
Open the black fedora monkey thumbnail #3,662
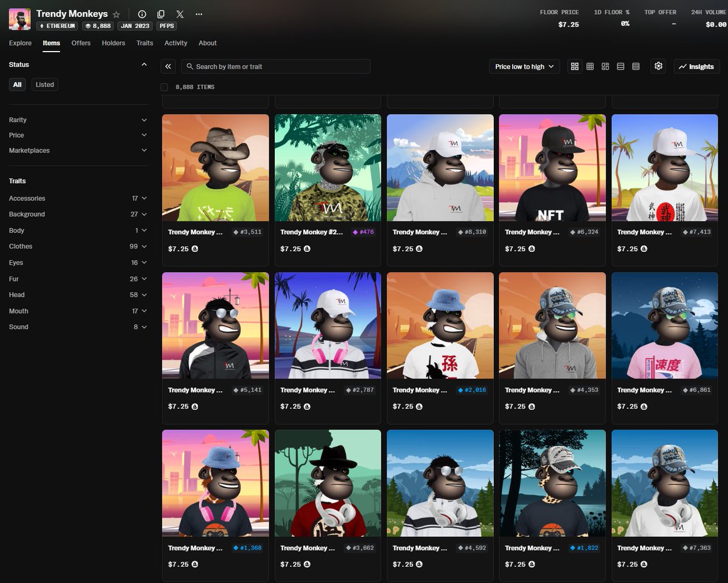click(328, 483)
